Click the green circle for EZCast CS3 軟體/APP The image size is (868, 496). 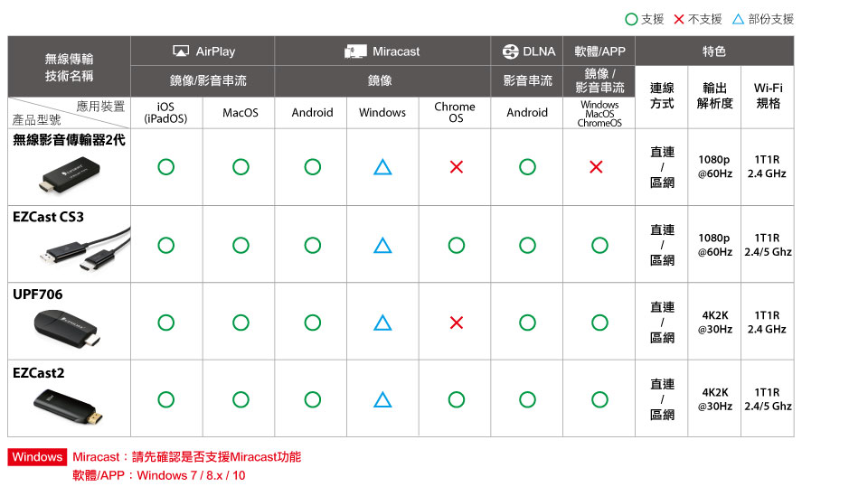tap(599, 245)
